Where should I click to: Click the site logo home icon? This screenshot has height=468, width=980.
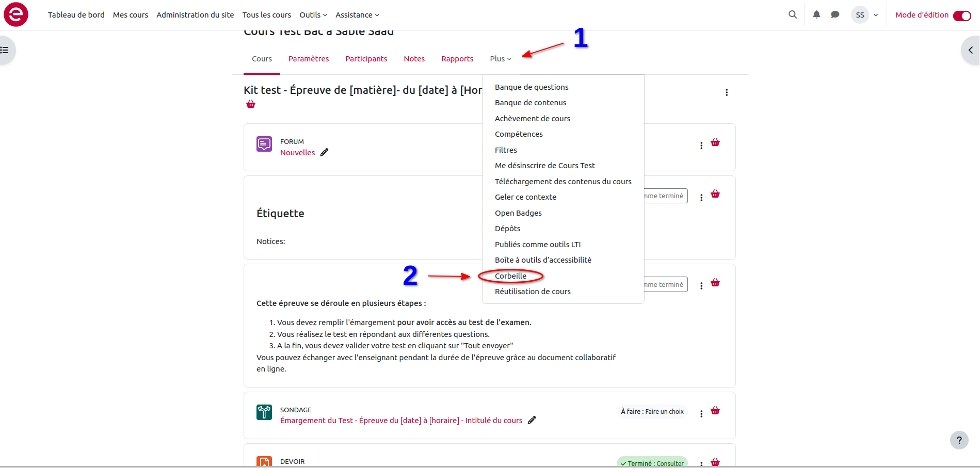16,14
